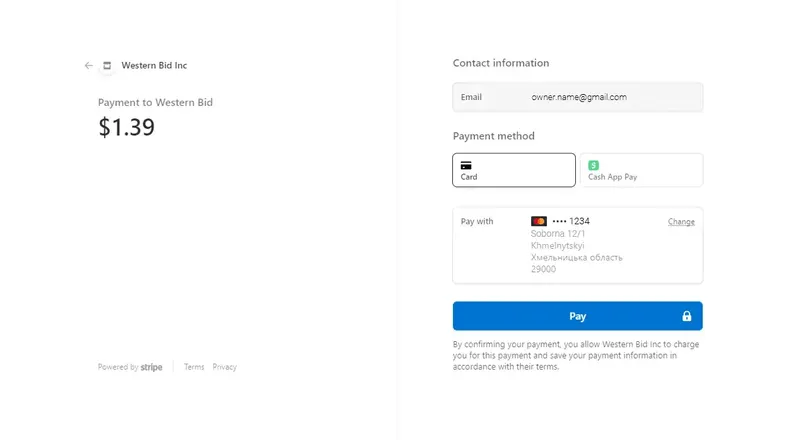
Task: Click the blue Pay button
Action: tap(578, 316)
